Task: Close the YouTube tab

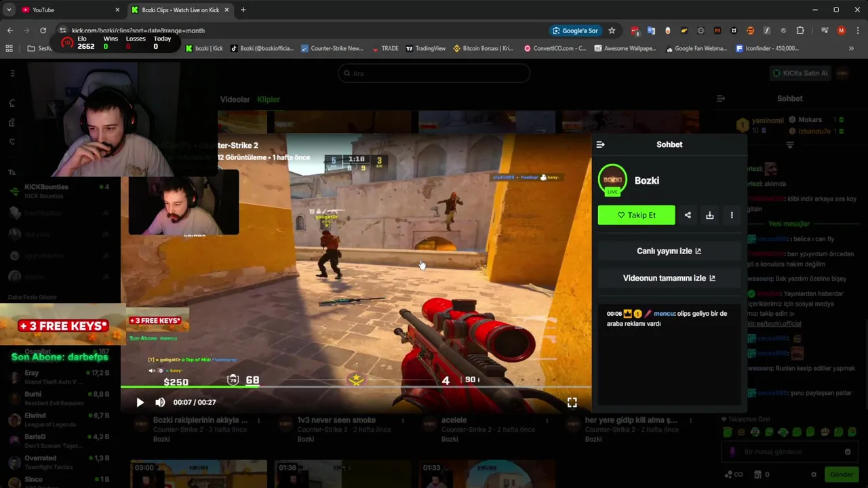Action: coord(117,9)
